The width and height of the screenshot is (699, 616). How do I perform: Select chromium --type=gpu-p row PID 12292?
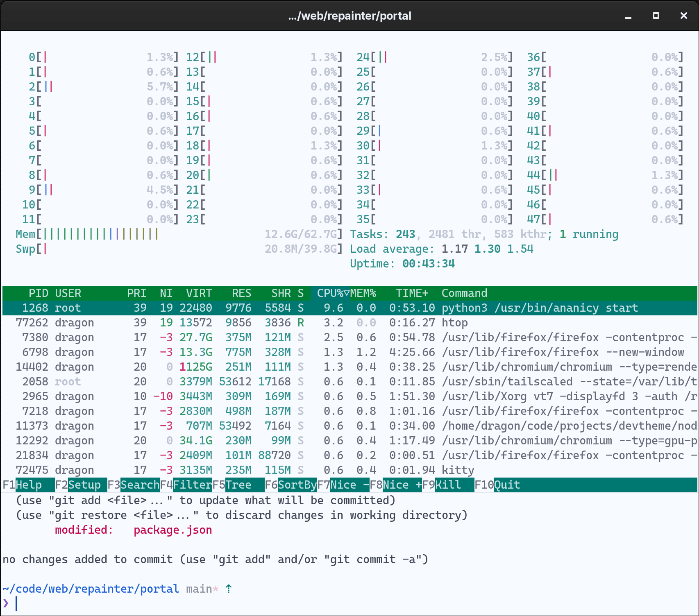350,441
